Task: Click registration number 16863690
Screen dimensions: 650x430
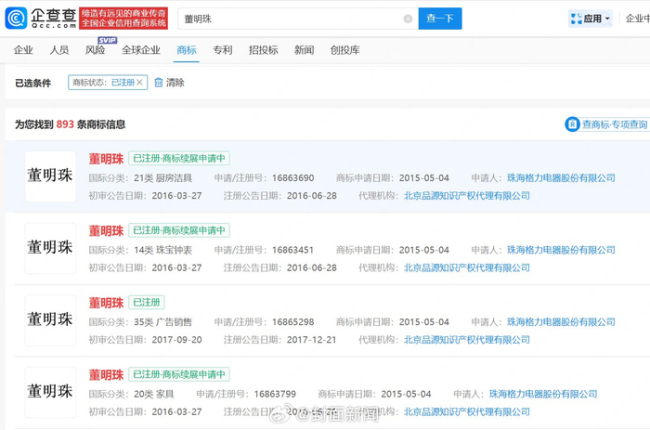Action: [293, 178]
